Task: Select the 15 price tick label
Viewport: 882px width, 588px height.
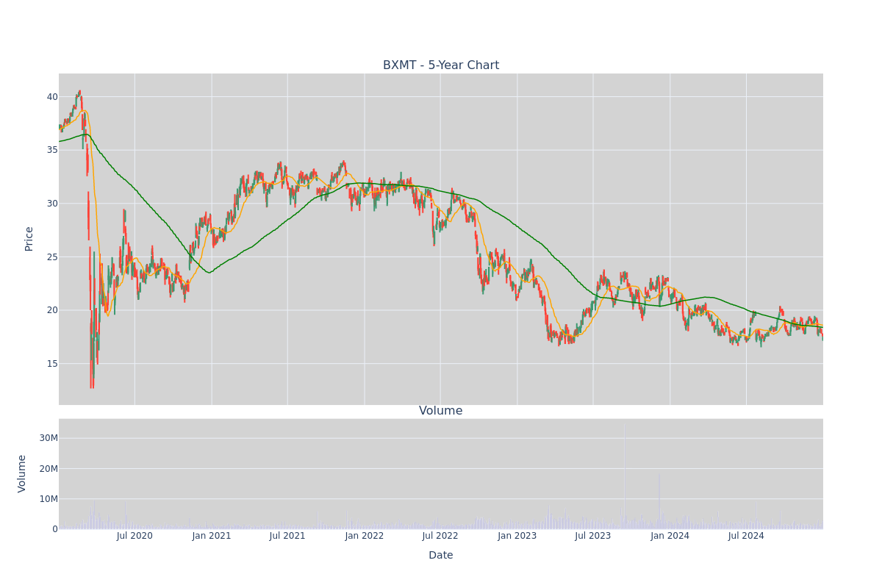Action: click(52, 364)
